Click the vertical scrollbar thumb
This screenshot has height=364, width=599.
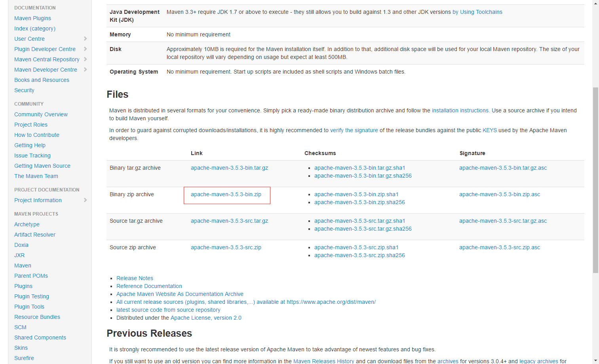pos(596,180)
